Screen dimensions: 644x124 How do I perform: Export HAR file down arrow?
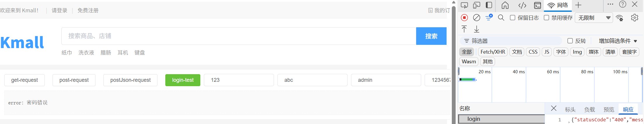tap(477, 29)
